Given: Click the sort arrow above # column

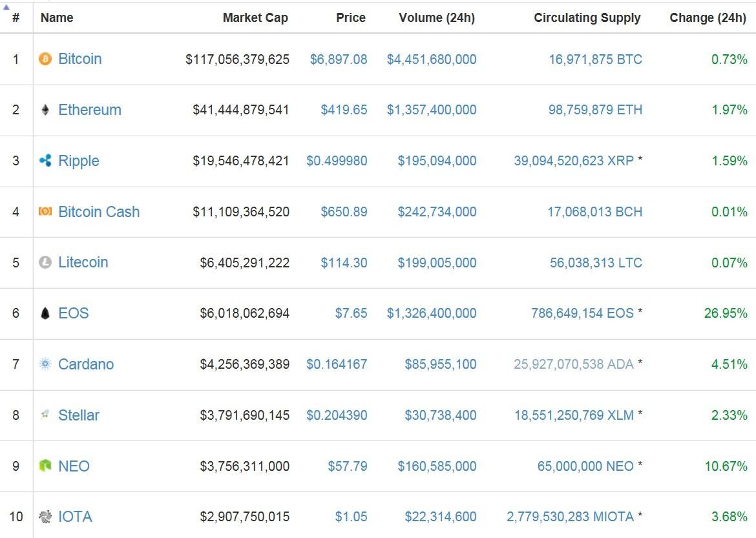Looking at the screenshot, I should pyautogui.click(x=6, y=6).
